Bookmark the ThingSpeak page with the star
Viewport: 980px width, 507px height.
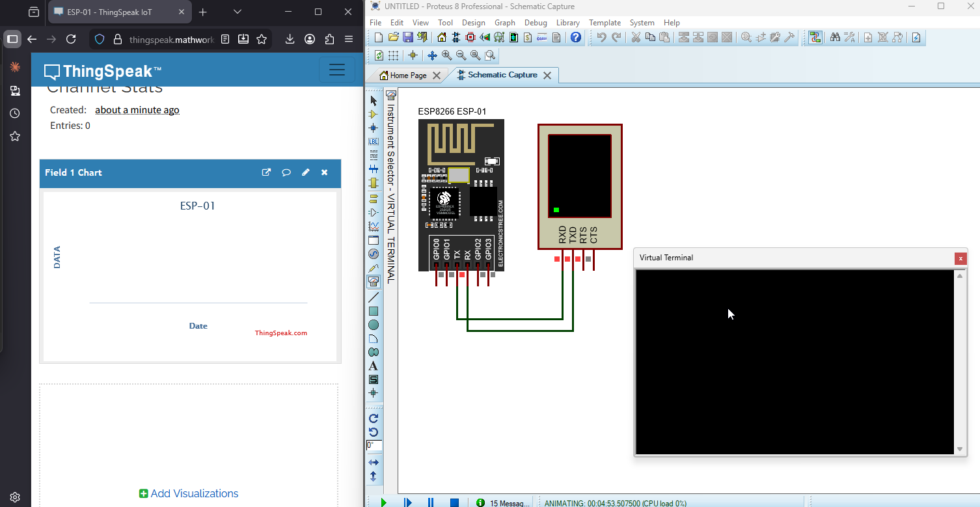coord(262,39)
